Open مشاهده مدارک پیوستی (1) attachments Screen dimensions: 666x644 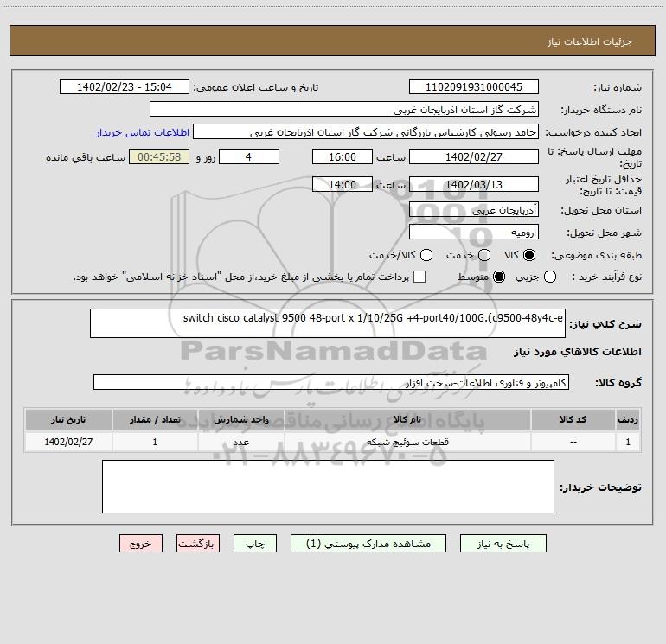(x=368, y=544)
